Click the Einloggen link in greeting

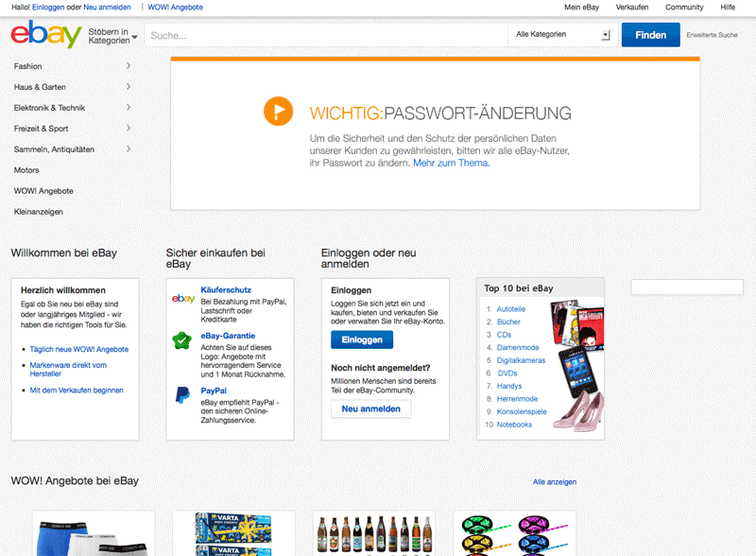48,8
